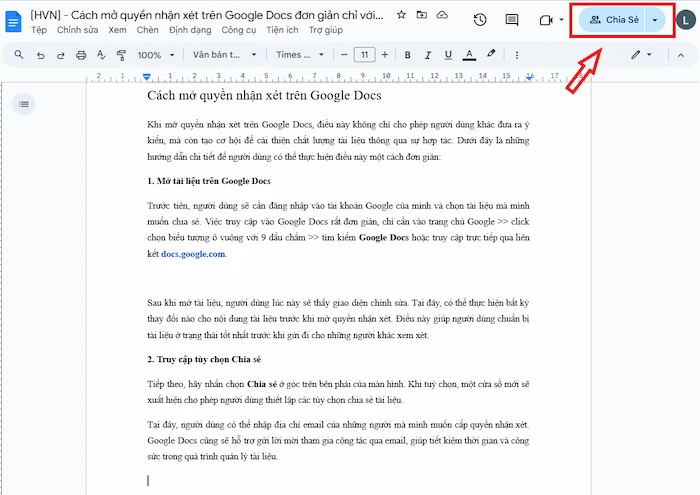Click the Chia Sẻ share button
Viewport: 700px width, 495px height.
point(612,20)
